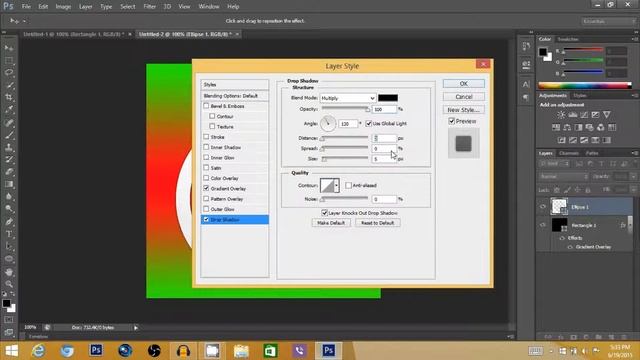640x360 pixels.
Task: Open the Contour picker dropdown arrow
Action: (336, 185)
